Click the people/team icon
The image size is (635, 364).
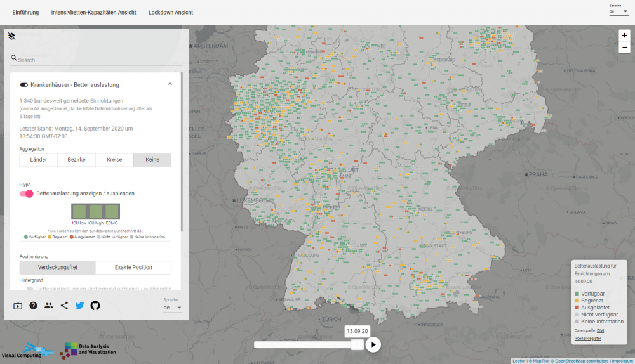(49, 306)
